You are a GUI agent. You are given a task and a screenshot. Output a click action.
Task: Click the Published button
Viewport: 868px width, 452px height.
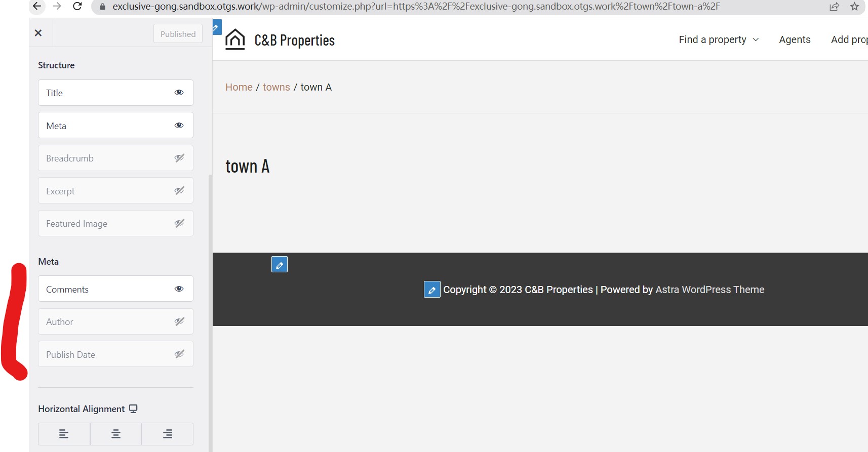coord(178,34)
